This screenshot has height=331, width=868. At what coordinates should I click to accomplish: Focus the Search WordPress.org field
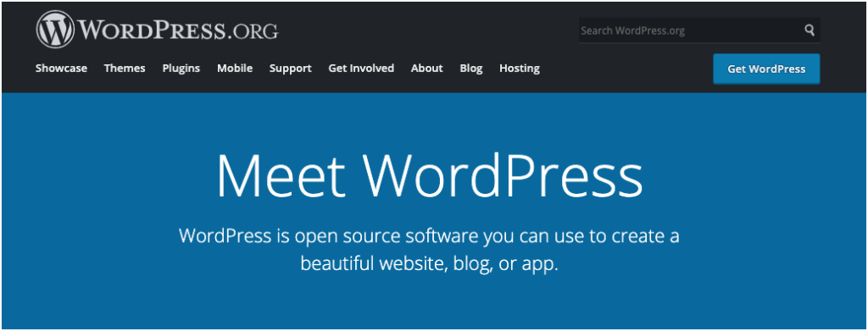(699, 30)
